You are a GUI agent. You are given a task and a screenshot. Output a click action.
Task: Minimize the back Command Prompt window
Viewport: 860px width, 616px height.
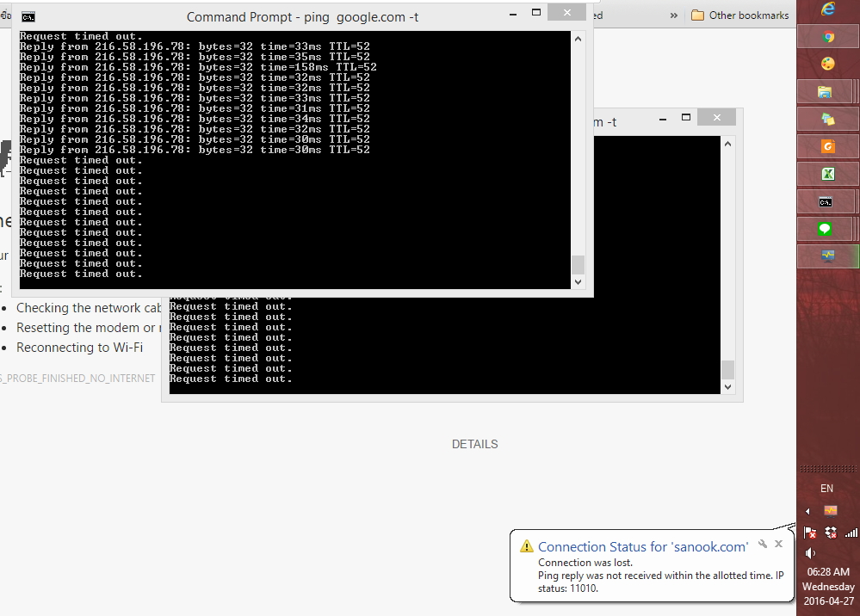[x=663, y=119]
